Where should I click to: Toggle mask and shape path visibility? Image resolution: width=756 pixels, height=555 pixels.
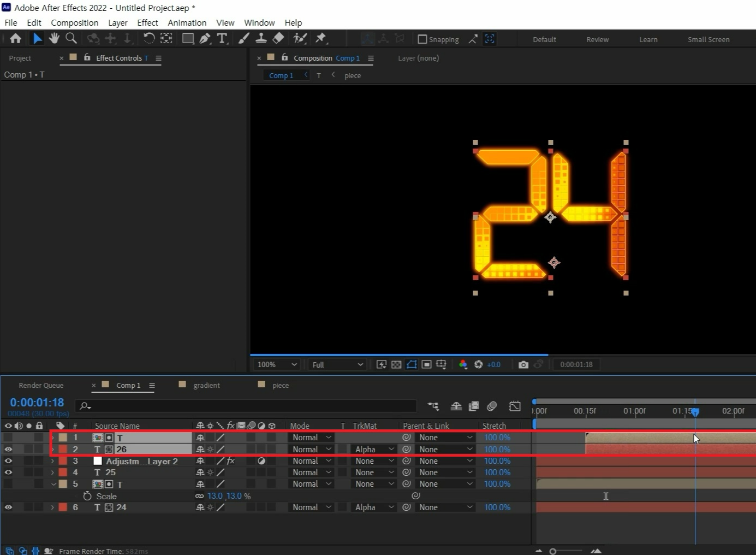click(412, 364)
